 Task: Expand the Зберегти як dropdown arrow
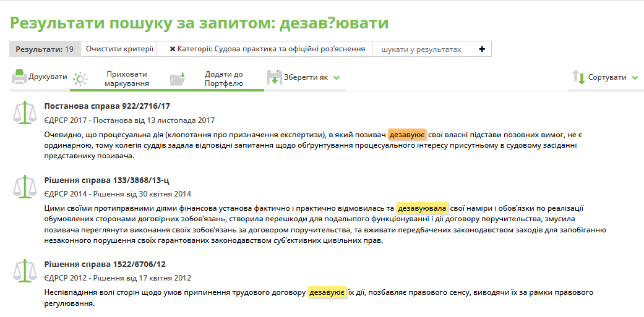(337, 78)
